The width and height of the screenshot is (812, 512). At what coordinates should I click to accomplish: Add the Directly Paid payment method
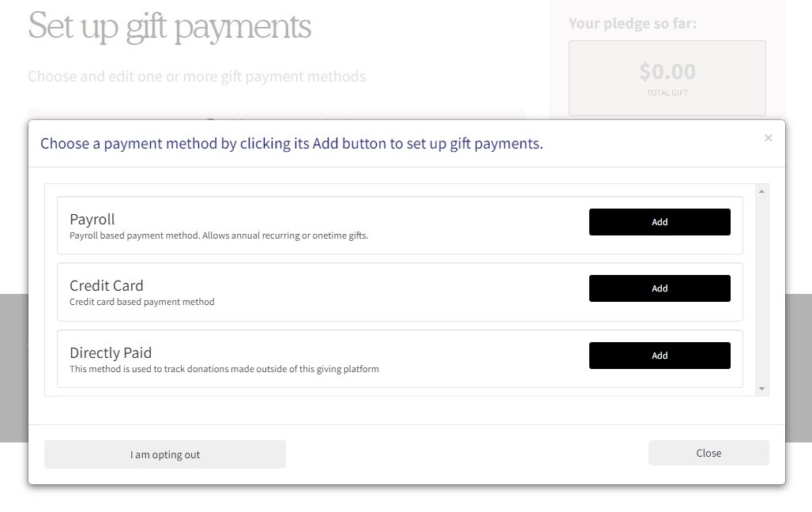(x=660, y=356)
